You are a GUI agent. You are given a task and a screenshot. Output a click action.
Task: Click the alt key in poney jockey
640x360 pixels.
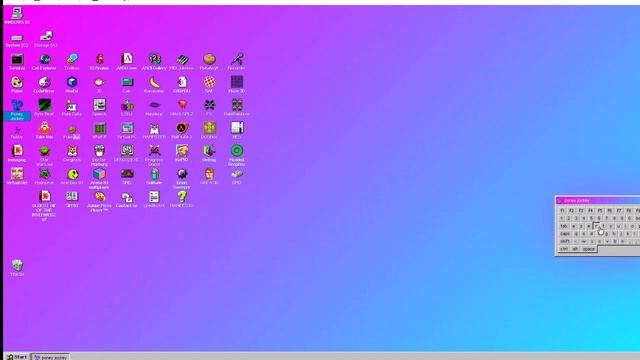point(575,249)
